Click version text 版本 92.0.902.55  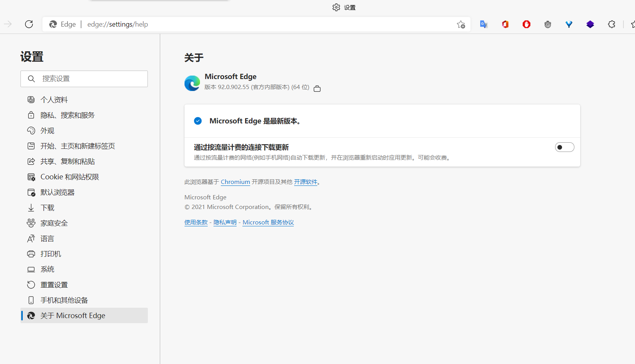coord(227,87)
